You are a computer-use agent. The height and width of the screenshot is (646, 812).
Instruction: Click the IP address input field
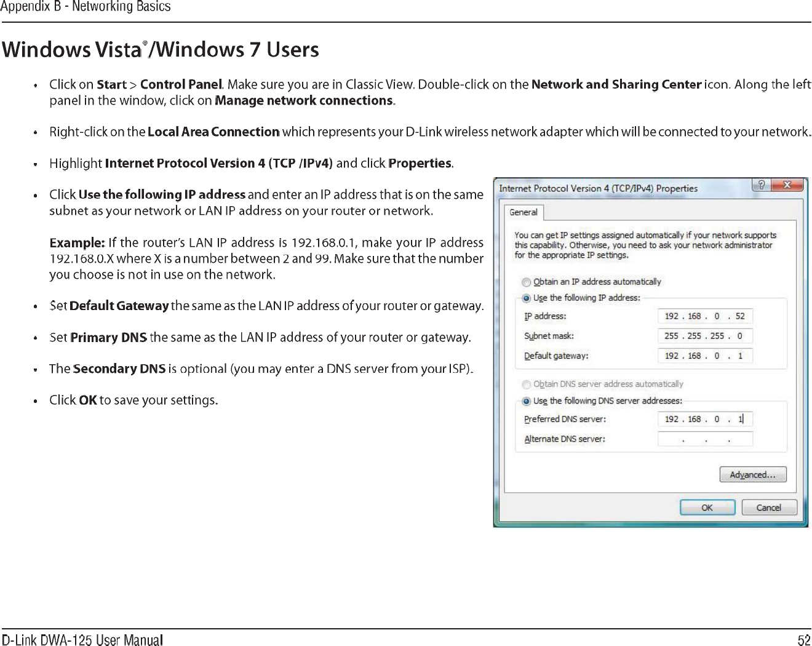point(705,316)
